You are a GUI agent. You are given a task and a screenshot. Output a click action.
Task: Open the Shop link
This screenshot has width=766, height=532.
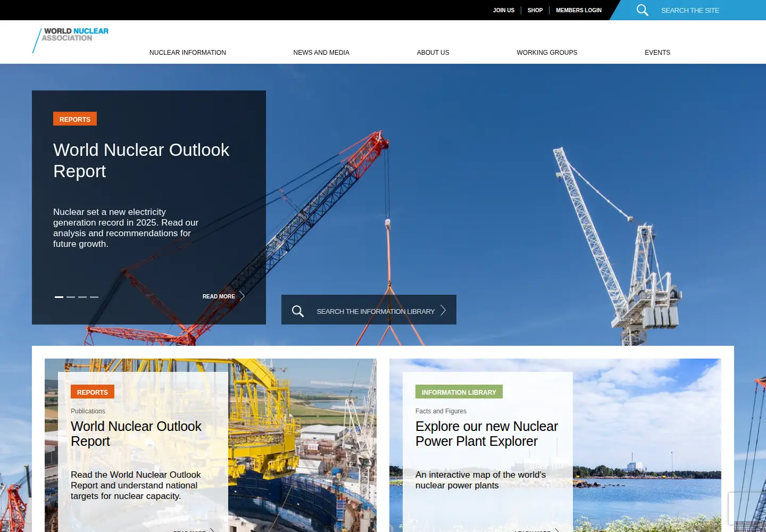pyautogui.click(x=535, y=10)
